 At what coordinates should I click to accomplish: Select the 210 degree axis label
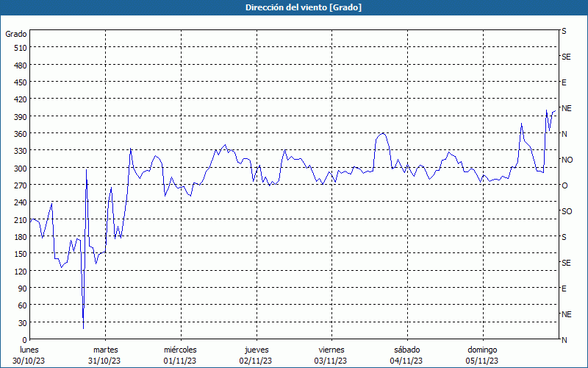pos(21,220)
